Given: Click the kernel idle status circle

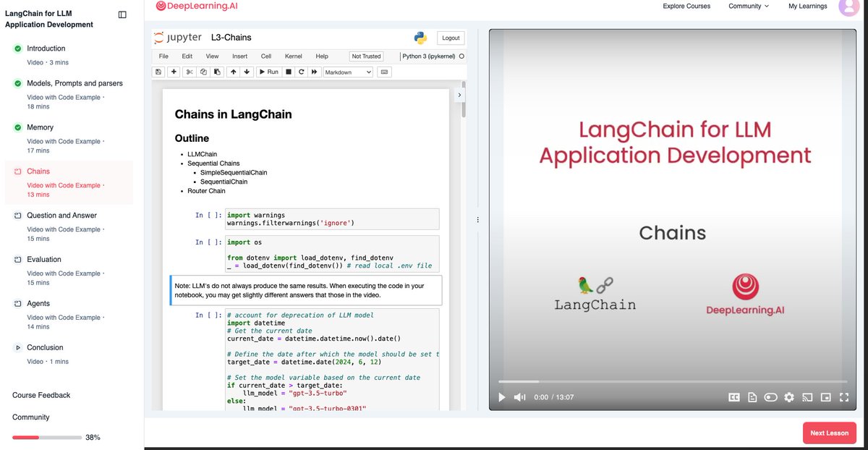Looking at the screenshot, I should [461, 56].
